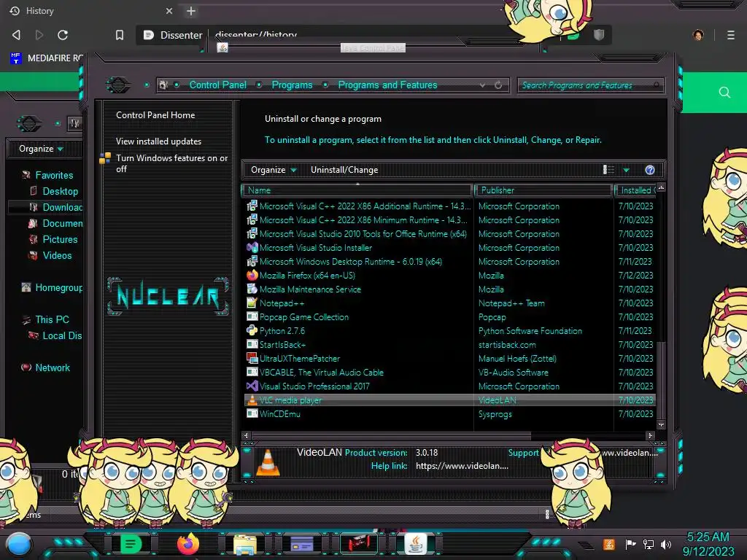The height and width of the screenshot is (560, 747).
Task: Select Mozilla Firefox (x64 en-US) entry
Action: click(307, 276)
